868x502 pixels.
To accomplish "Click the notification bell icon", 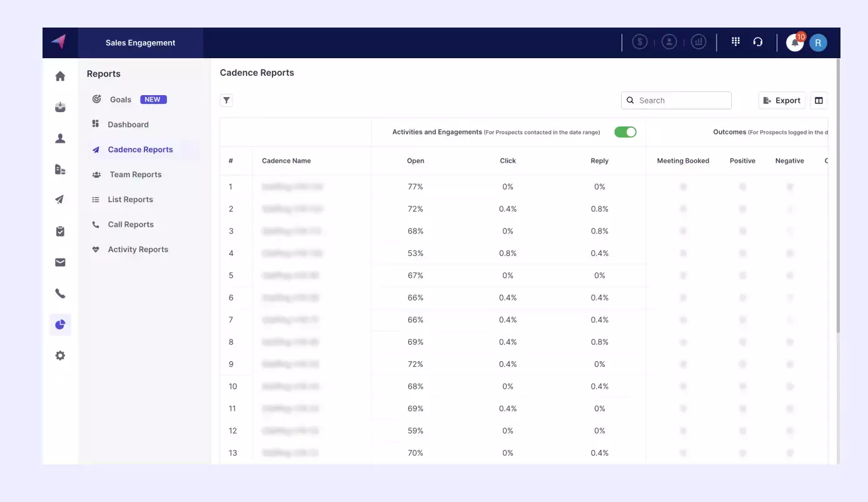I will [795, 43].
